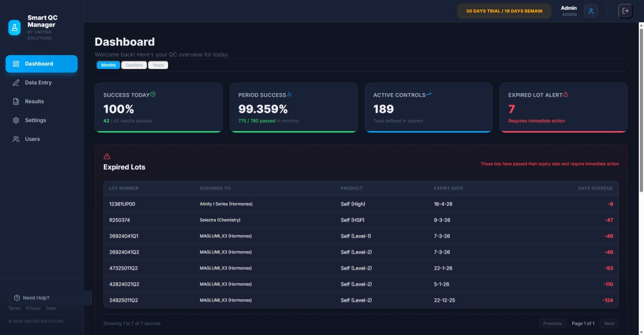This screenshot has width=644, height=335.
Task: Click the warning triangle above Expired Lots
Action: (107, 156)
